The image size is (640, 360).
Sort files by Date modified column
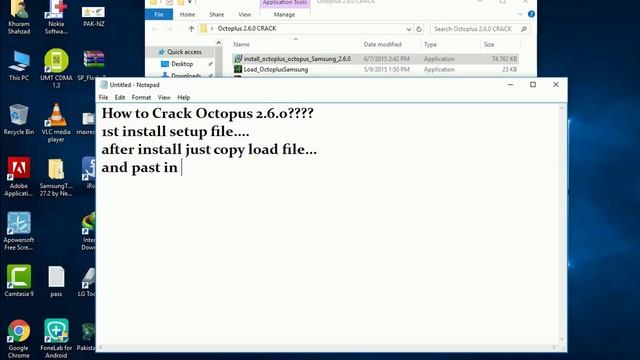click(382, 44)
